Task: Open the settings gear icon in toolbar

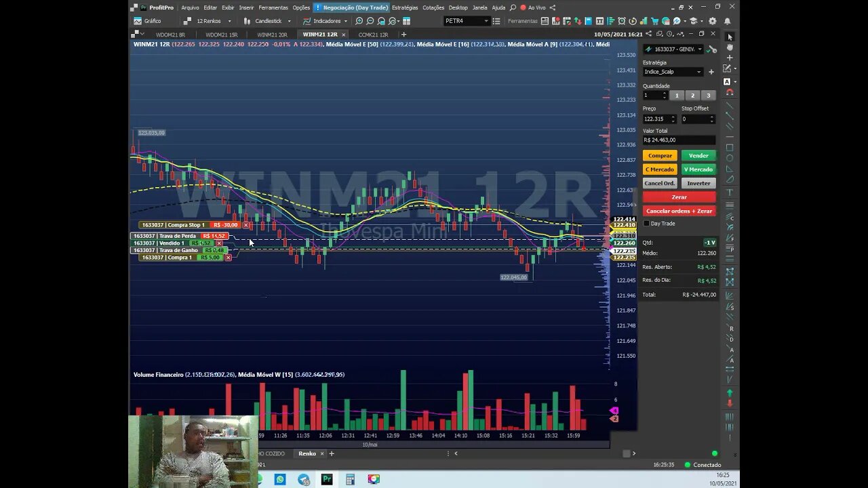Action: [712, 21]
